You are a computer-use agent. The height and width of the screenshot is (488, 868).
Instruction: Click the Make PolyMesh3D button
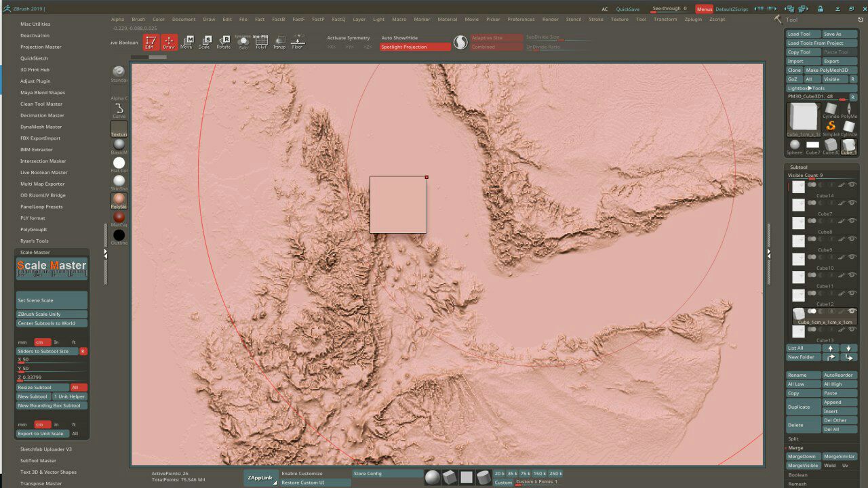(x=830, y=70)
